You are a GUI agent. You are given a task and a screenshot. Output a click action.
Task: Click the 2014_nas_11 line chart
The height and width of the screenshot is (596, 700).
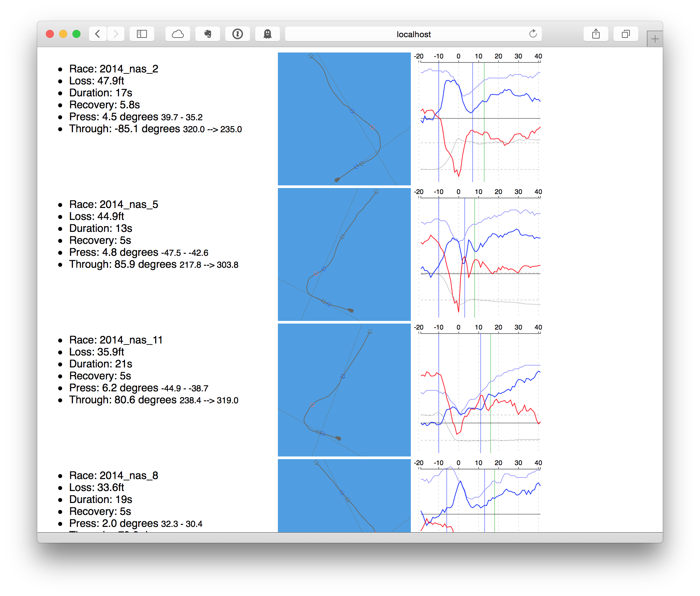tap(479, 392)
